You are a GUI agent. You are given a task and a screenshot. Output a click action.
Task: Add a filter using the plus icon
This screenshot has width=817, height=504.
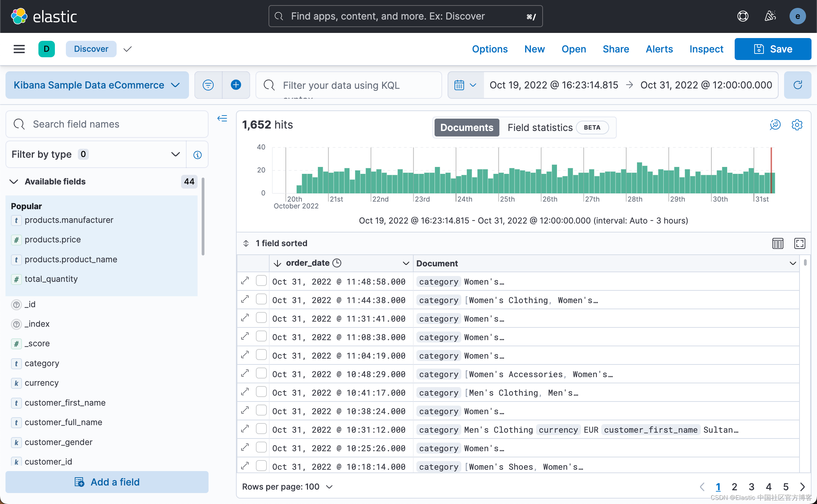[236, 85]
